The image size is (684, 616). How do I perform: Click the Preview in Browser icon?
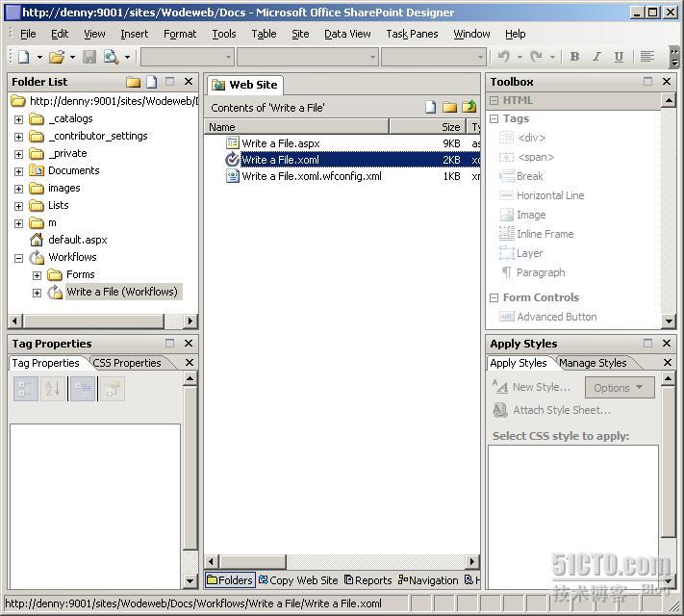click(x=111, y=57)
